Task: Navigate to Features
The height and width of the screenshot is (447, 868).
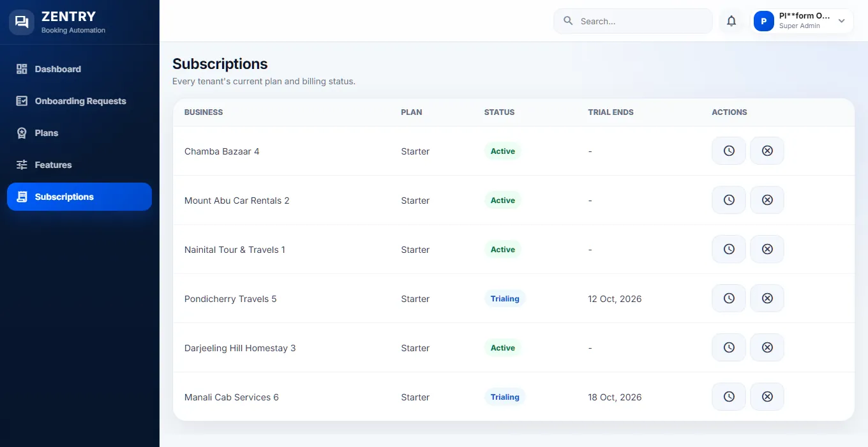Action: [x=79, y=165]
